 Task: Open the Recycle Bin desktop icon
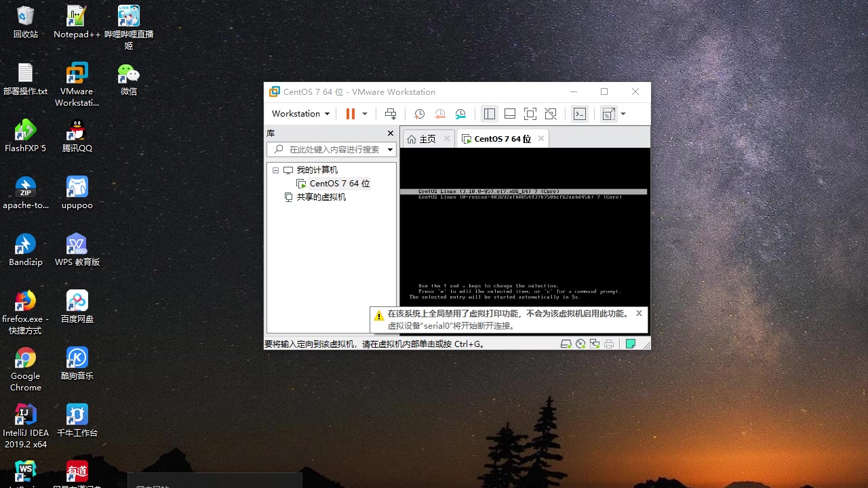coord(26,22)
